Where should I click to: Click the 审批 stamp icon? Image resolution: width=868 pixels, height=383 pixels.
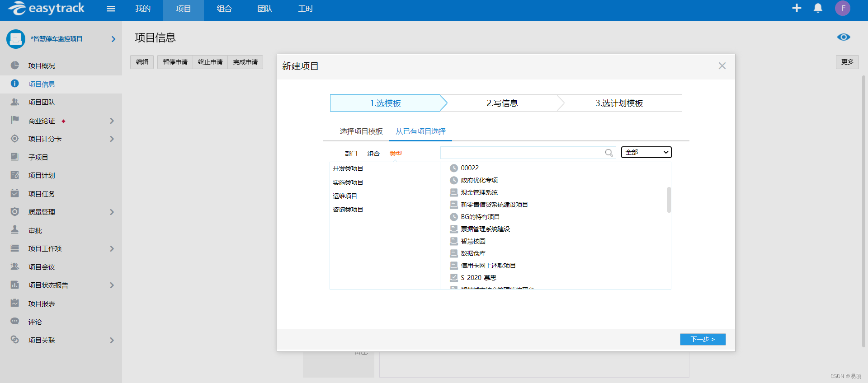click(15, 230)
